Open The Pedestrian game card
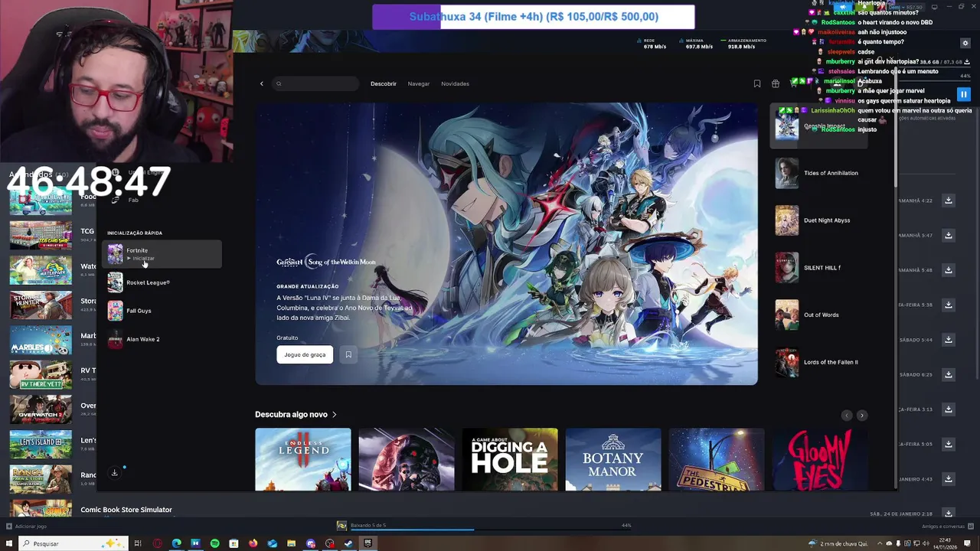This screenshot has height=551, width=980. [x=717, y=459]
